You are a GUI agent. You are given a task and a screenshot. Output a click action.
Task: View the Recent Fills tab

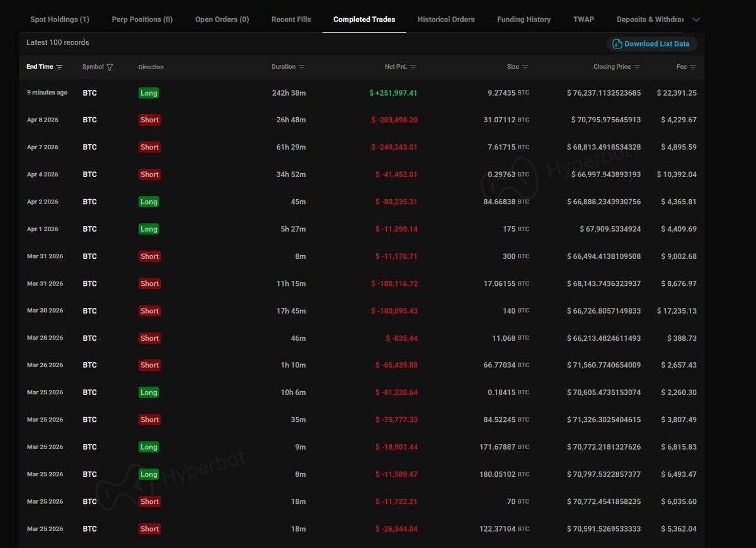291,20
